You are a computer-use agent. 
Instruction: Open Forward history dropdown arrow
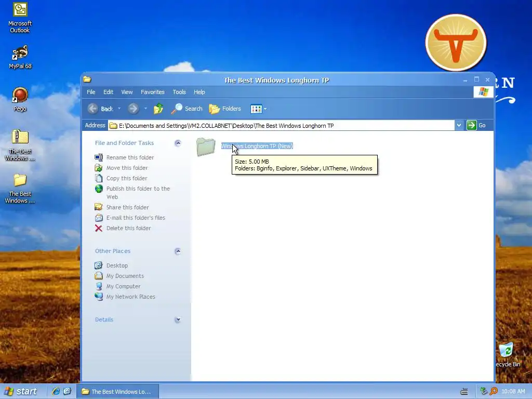click(x=145, y=109)
